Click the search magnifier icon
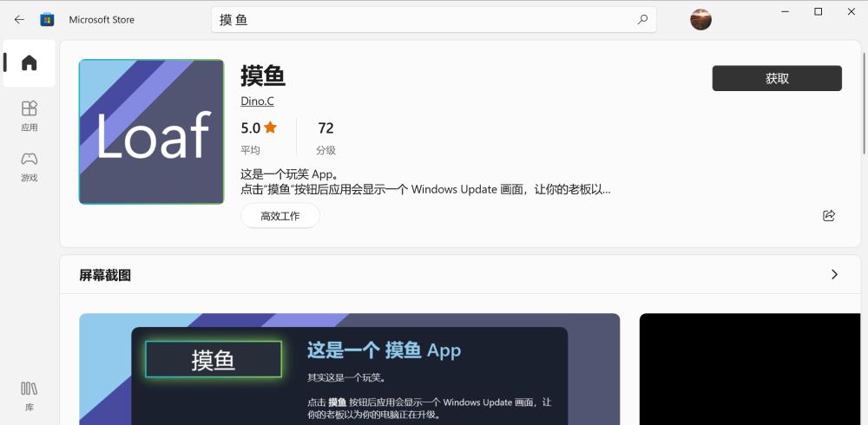The height and width of the screenshot is (425, 868). 642,20
